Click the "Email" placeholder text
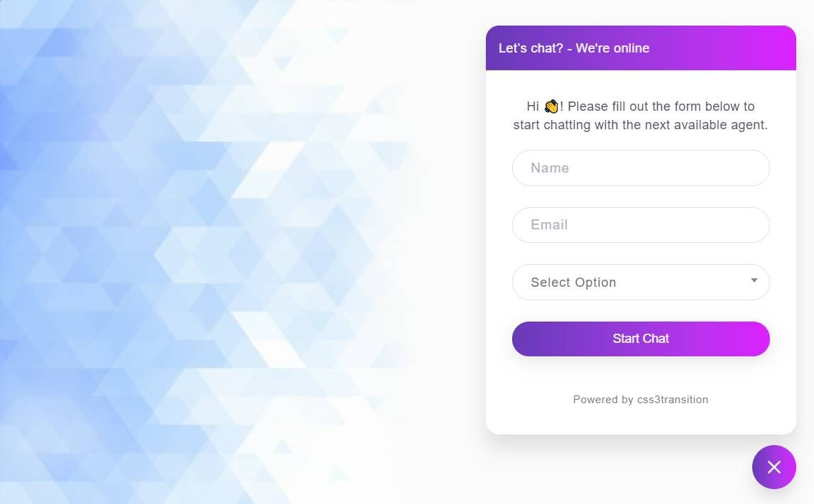Image resolution: width=814 pixels, height=504 pixels. [x=549, y=225]
